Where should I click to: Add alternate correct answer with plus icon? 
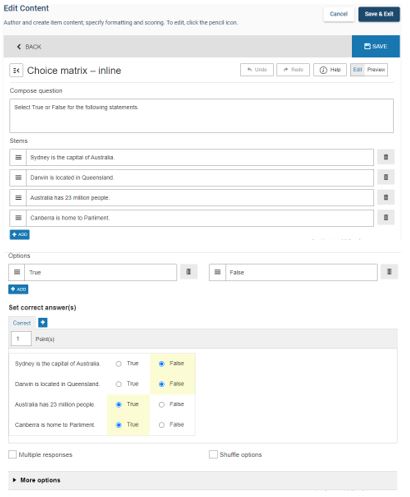click(43, 322)
